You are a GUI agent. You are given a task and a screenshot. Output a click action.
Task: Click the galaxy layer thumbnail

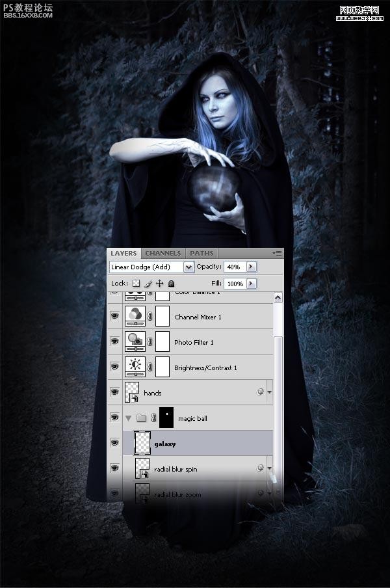click(x=142, y=443)
